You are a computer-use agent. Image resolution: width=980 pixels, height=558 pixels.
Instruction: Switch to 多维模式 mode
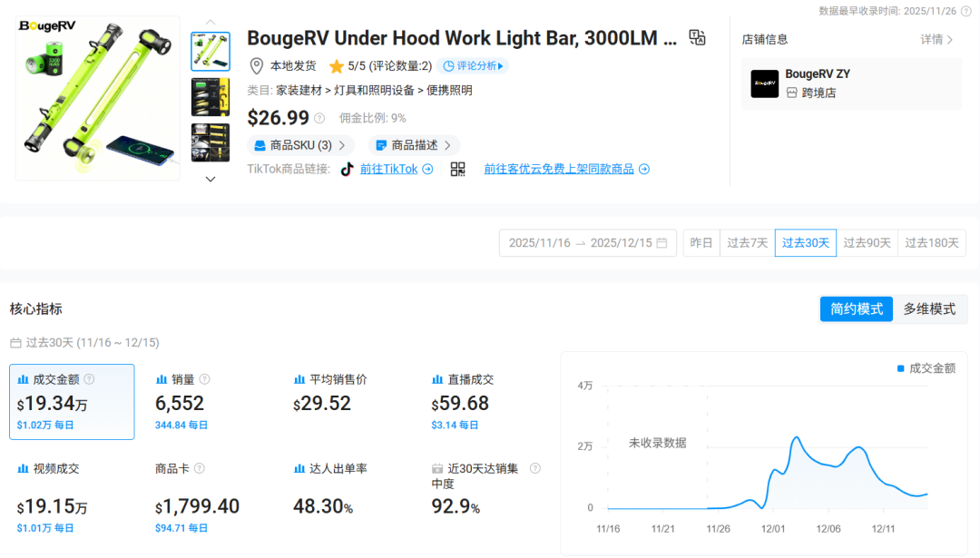pos(929,308)
